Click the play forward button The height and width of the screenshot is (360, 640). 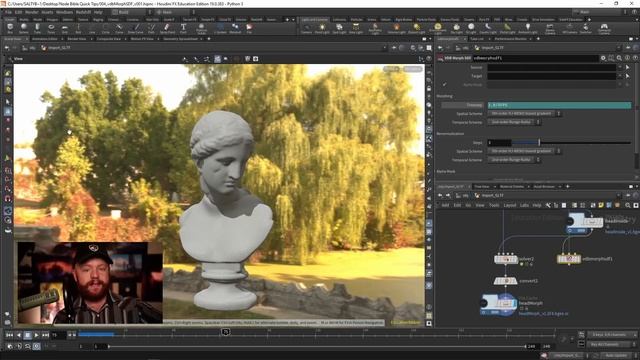point(36,335)
